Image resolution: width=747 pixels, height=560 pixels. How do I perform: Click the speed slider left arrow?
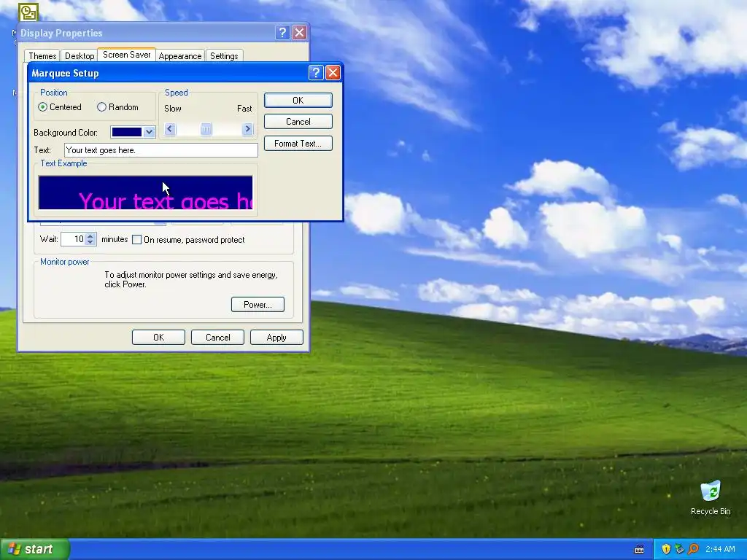169,129
